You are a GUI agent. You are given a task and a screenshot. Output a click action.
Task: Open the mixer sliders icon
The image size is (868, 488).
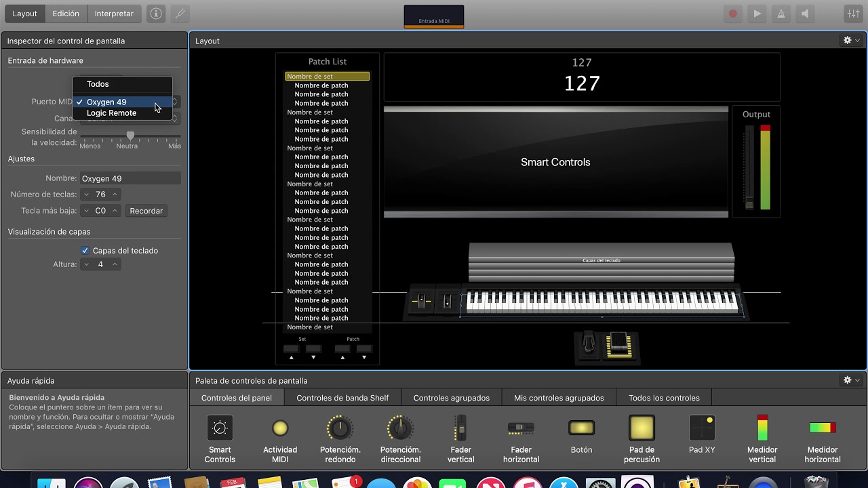pos(853,14)
